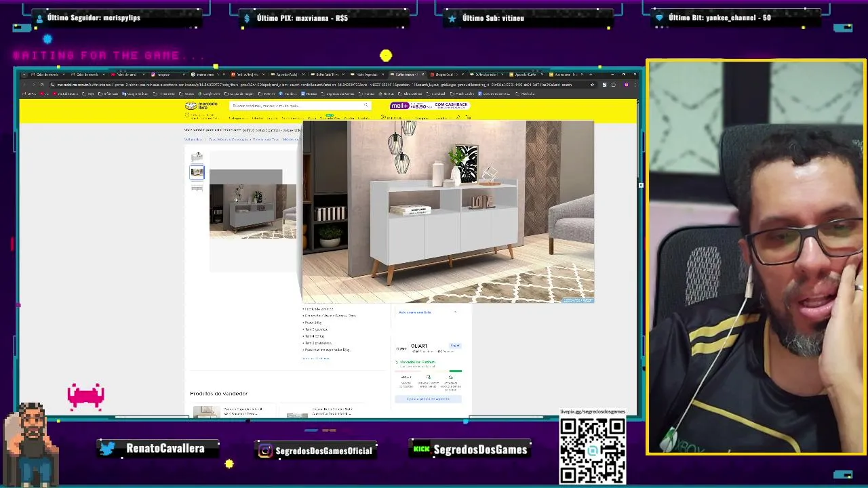Screen dimensions: 868x488
Task: Expand the add to list chevron
Action: coord(455,312)
